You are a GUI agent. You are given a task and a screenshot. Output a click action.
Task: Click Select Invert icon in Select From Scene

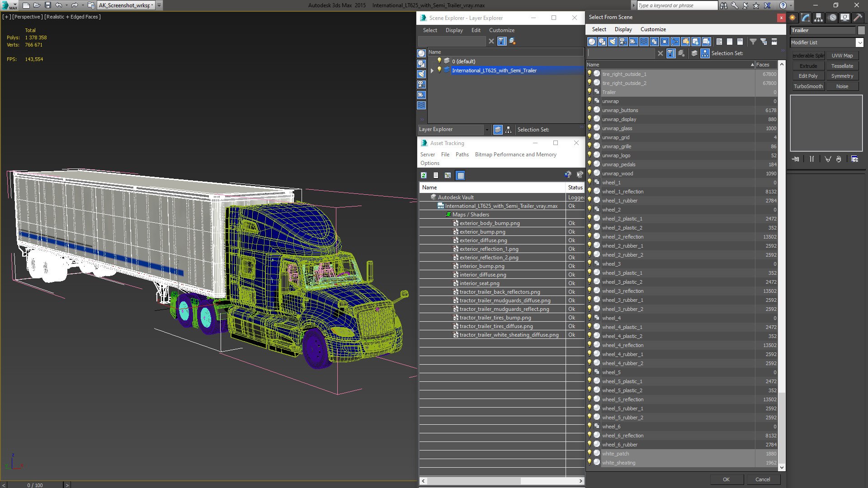pos(740,42)
